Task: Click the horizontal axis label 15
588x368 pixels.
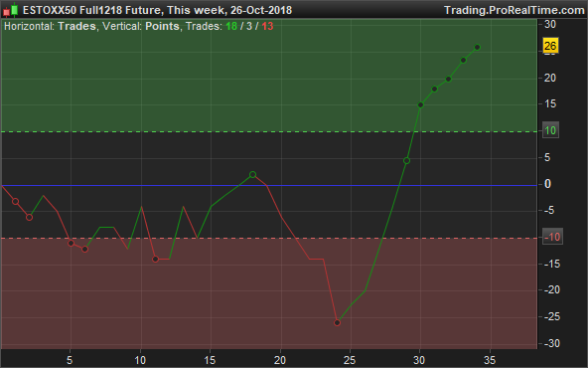Action: click(x=210, y=360)
